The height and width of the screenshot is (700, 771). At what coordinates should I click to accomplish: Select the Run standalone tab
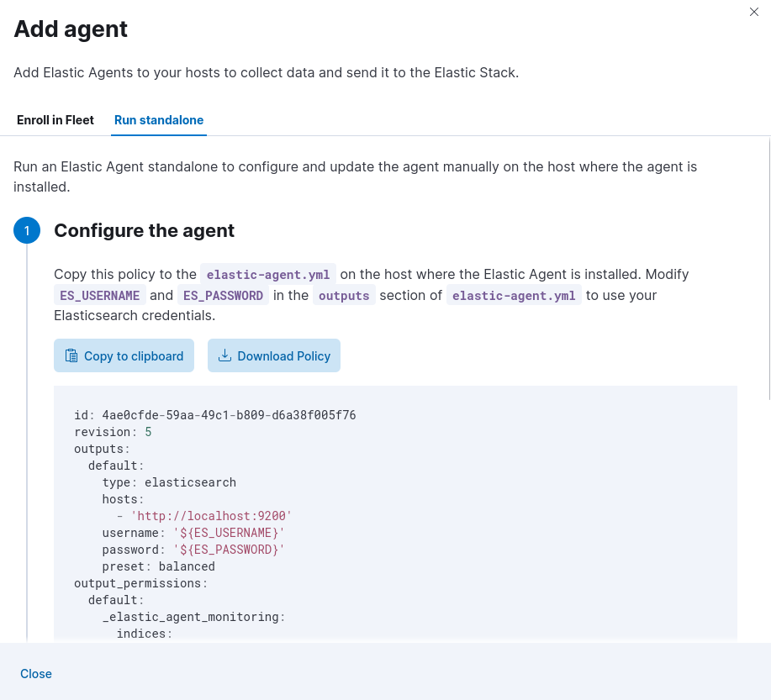tap(159, 120)
